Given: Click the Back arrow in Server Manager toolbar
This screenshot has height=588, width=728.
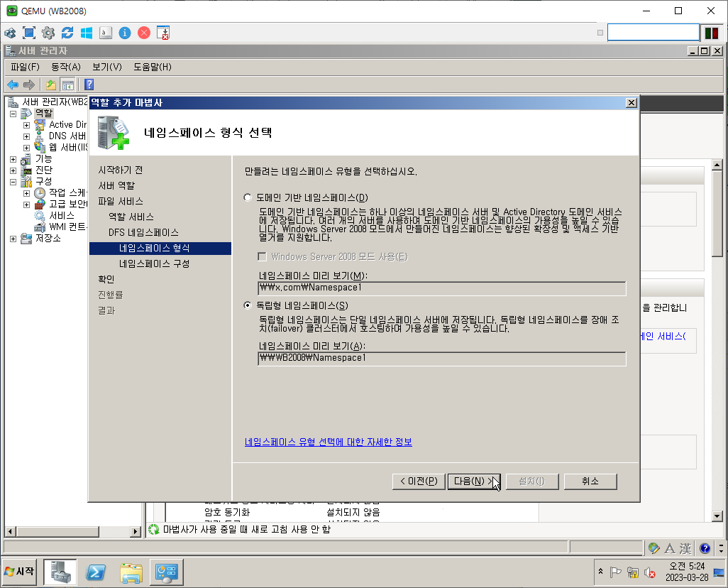Looking at the screenshot, I should click(13, 85).
